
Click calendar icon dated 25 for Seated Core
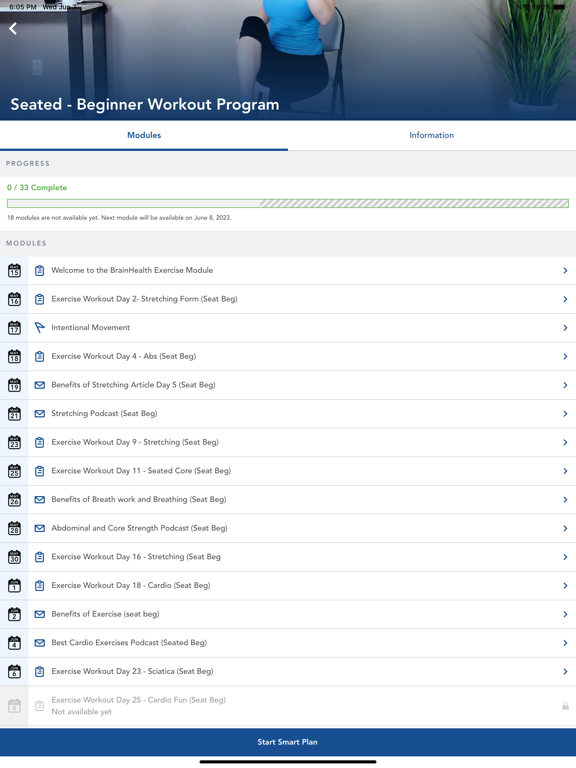click(14, 471)
